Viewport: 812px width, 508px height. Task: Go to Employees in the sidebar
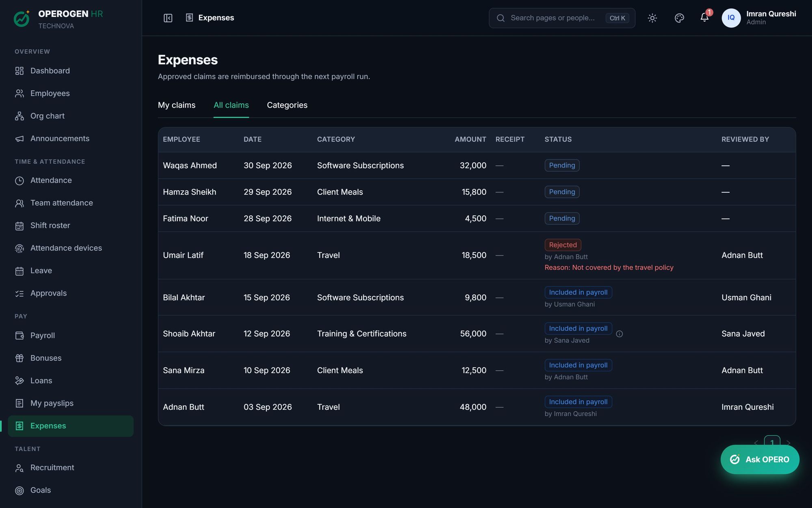point(71,93)
